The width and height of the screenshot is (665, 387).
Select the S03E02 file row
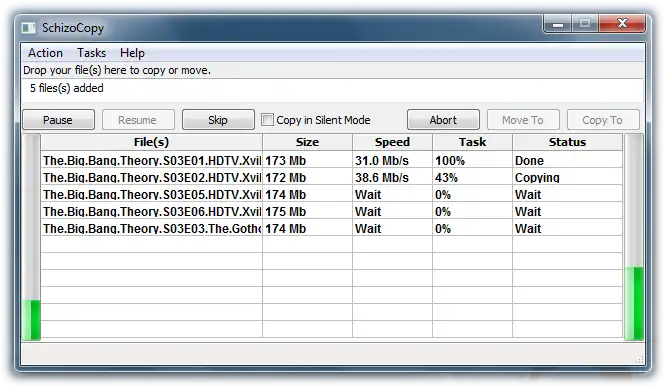tap(332, 177)
